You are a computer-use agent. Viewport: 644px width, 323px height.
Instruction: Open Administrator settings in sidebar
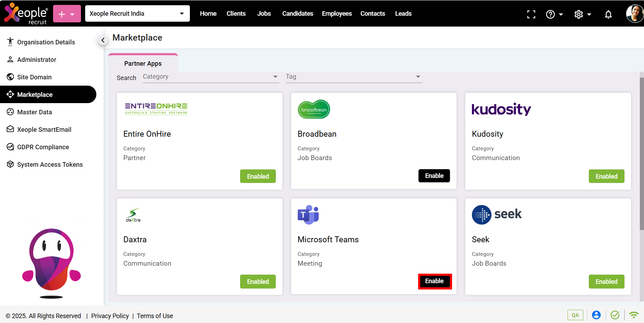coord(48,59)
